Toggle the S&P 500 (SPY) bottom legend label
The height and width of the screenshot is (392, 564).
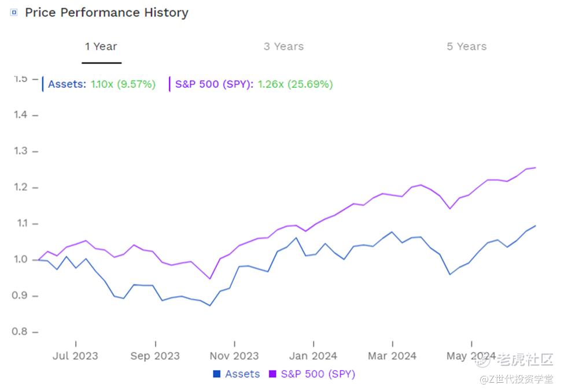[x=318, y=374]
